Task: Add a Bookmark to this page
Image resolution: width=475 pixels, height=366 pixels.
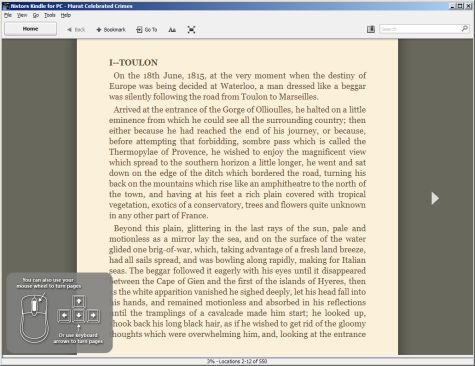Action: 111,30
